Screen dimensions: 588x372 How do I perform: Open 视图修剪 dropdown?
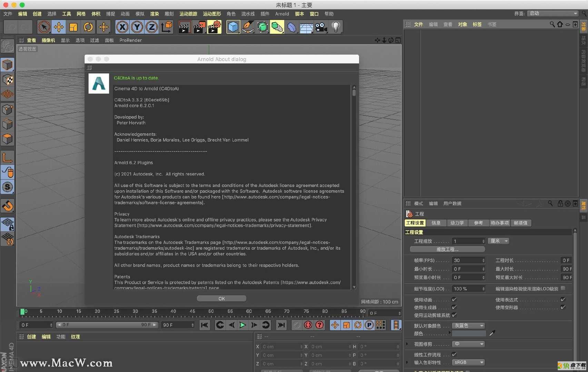468,344
